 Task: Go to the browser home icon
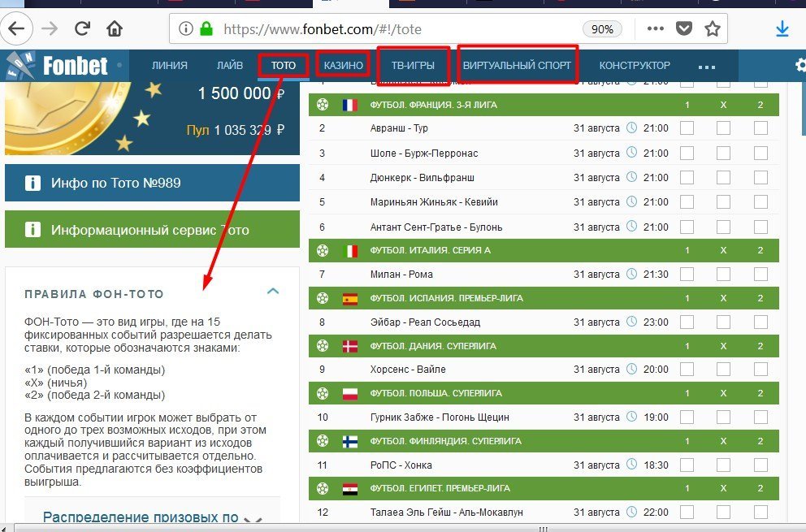click(x=115, y=29)
